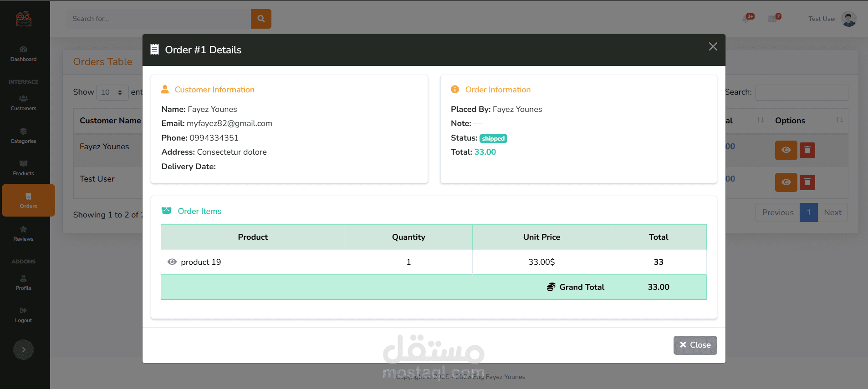
Task: View order in the Fayez Younes row
Action: click(786, 150)
